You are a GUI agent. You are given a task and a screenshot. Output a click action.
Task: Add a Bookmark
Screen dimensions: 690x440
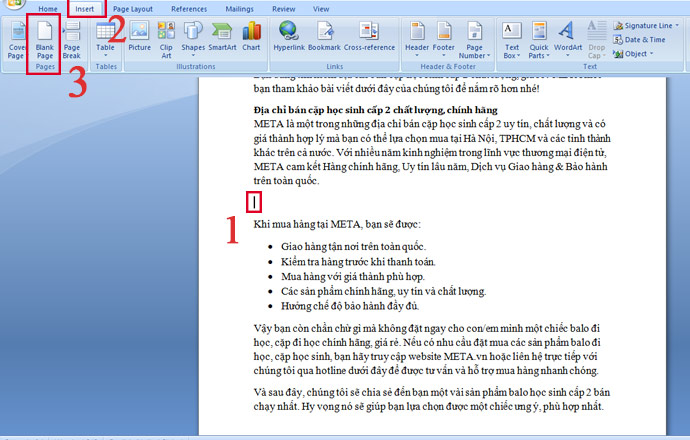(x=324, y=37)
